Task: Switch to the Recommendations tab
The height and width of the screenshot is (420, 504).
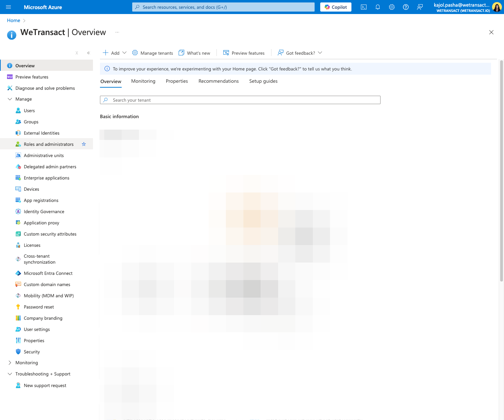Action: (219, 81)
